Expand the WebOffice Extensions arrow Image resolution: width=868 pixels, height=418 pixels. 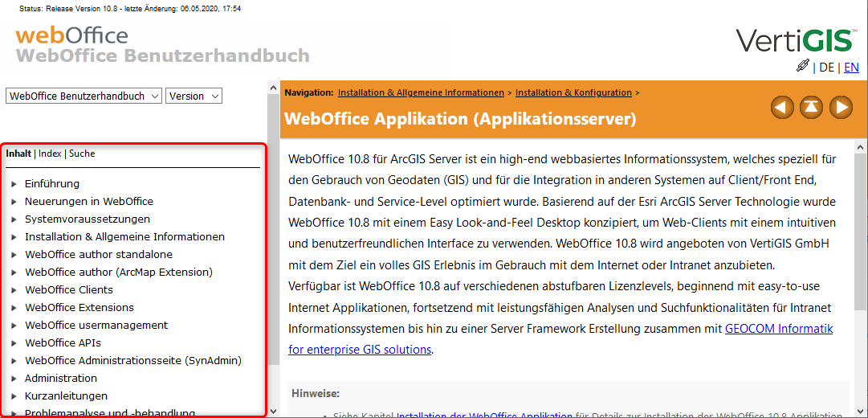click(x=14, y=307)
